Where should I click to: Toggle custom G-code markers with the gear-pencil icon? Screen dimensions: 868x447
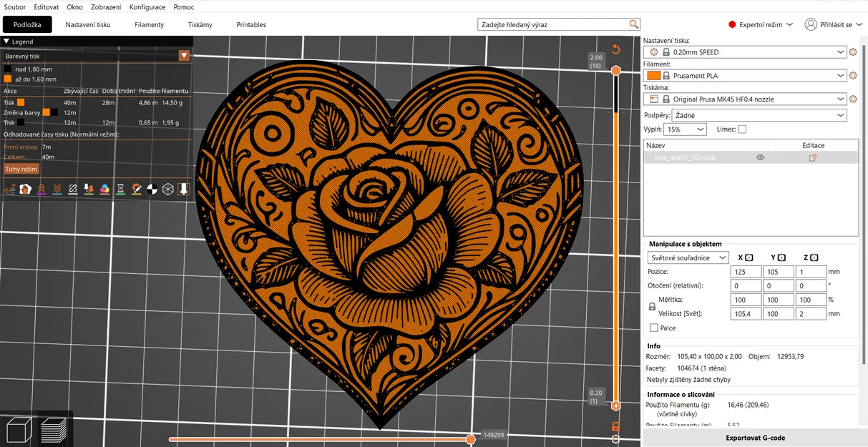(136, 189)
